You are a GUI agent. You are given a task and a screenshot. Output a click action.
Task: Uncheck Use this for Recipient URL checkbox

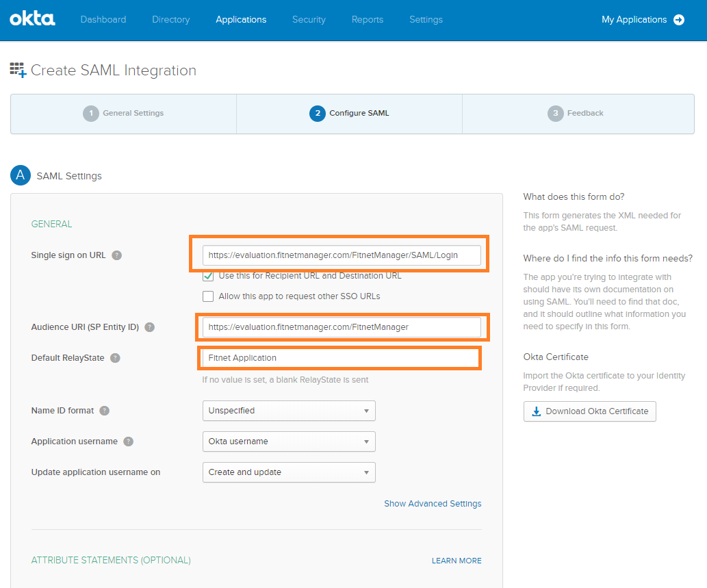(208, 276)
